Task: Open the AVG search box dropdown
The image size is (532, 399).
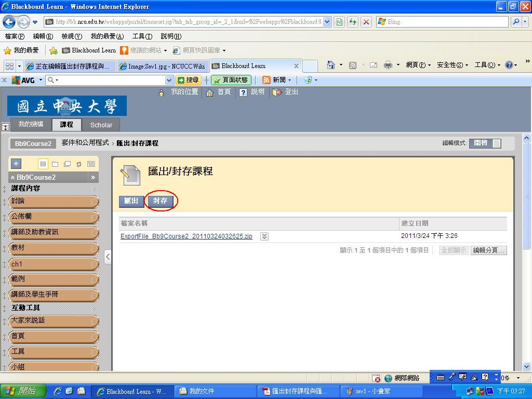Action: point(169,80)
